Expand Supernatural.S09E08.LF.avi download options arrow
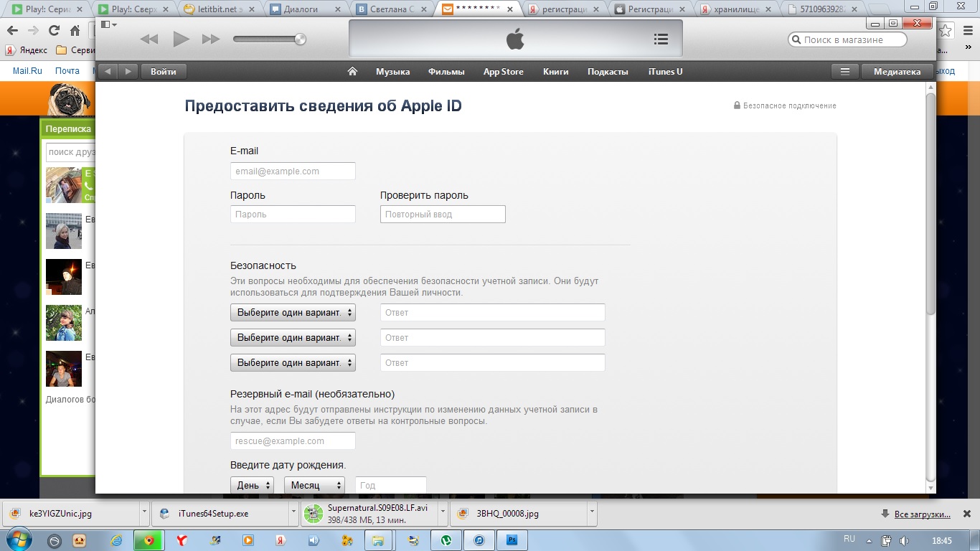Screen dimensions: 980x551 coord(443,514)
